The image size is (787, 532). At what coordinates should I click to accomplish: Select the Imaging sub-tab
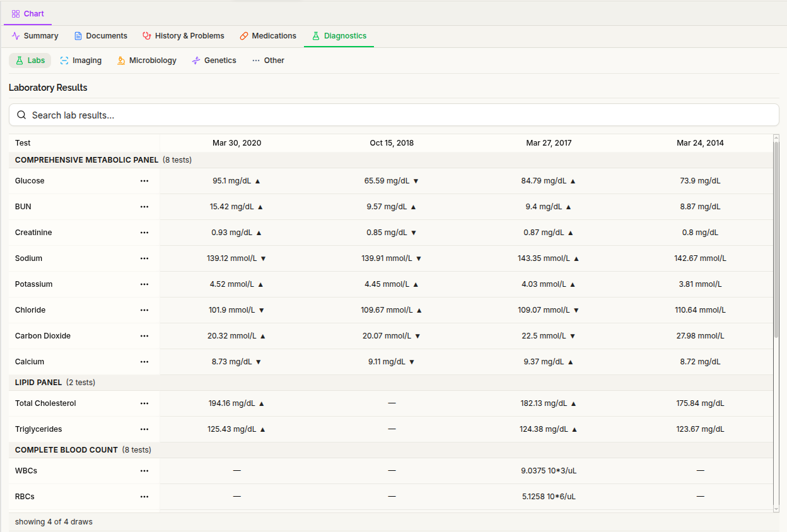81,61
